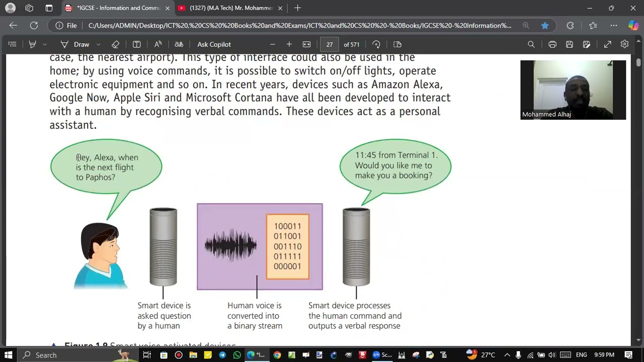
Task: Open the Favorites list
Action: coord(593,25)
